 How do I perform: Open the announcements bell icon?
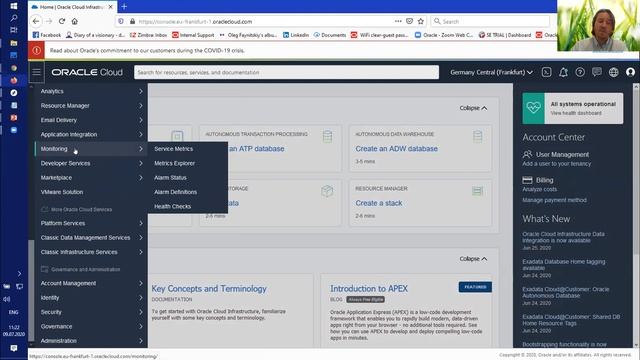click(563, 72)
